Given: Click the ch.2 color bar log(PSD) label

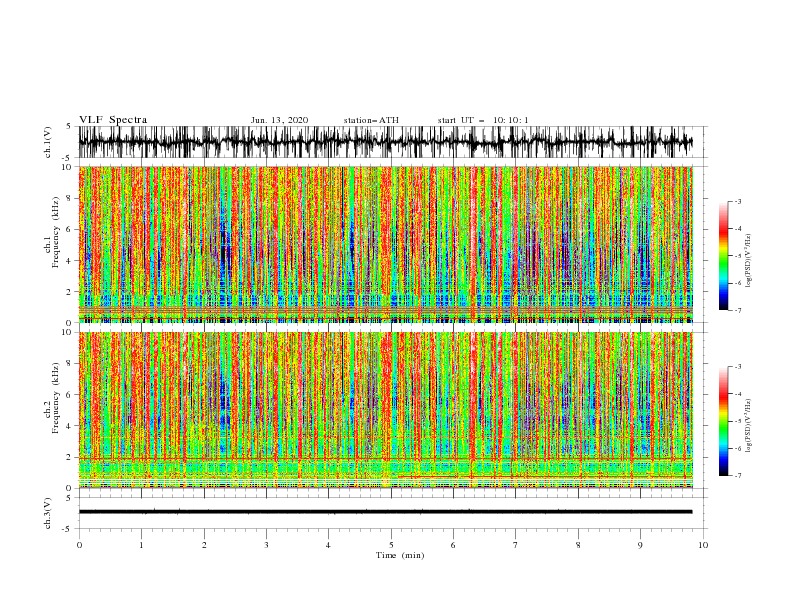Looking at the screenshot, I should [x=749, y=426].
